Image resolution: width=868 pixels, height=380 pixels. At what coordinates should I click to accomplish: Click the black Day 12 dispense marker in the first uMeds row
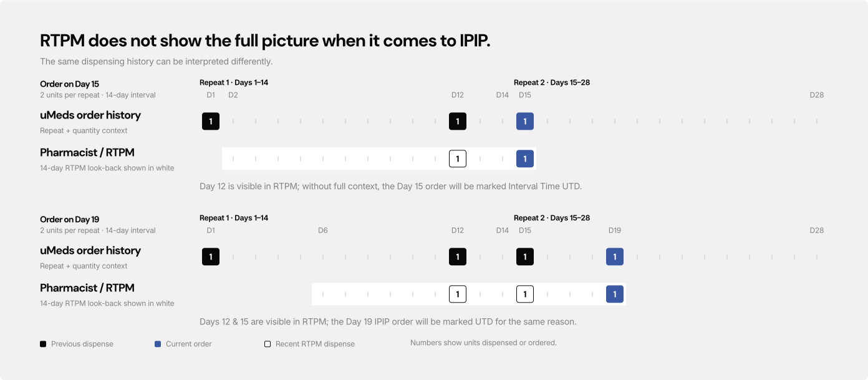(x=458, y=121)
